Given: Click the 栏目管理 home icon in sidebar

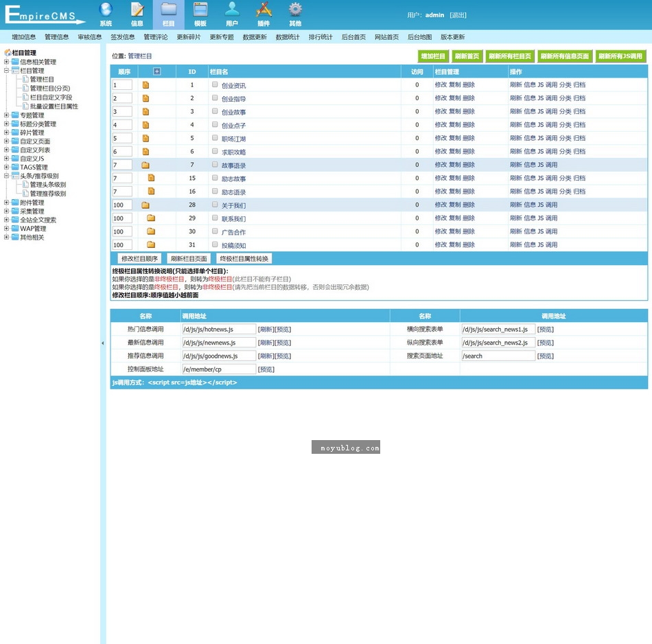Looking at the screenshot, I should [8, 52].
